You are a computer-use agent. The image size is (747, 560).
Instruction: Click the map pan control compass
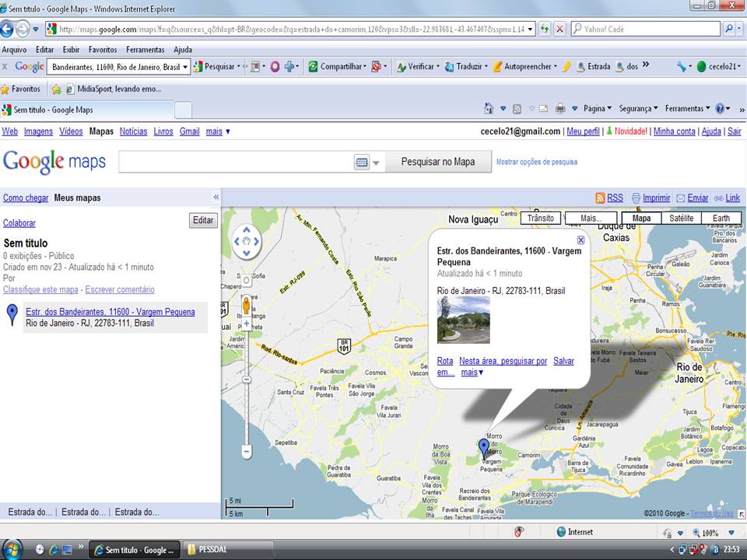247,241
